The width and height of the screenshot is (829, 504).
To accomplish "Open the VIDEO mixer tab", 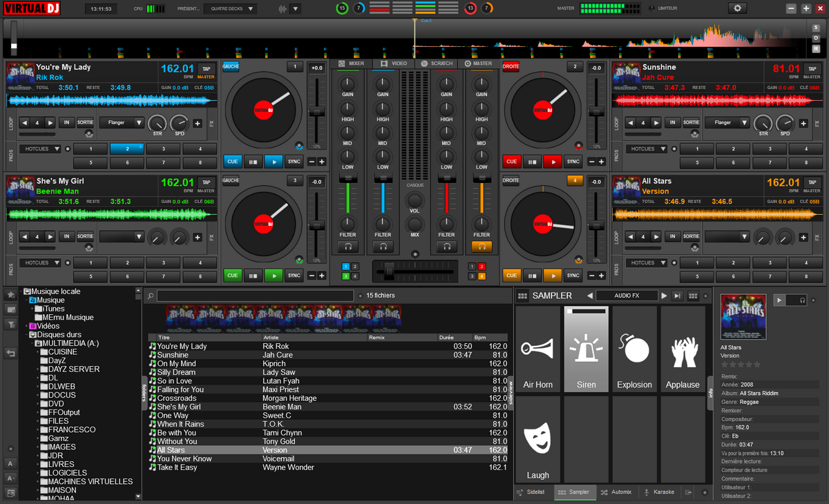I will [394, 63].
